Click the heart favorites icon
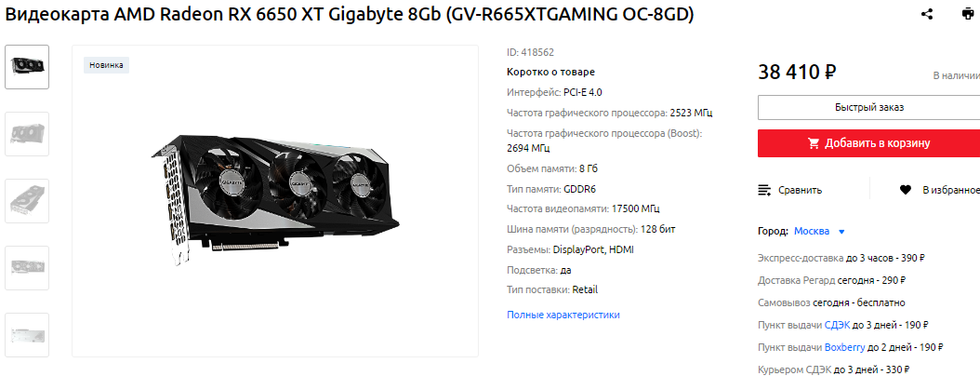The image size is (980, 376). point(905,190)
